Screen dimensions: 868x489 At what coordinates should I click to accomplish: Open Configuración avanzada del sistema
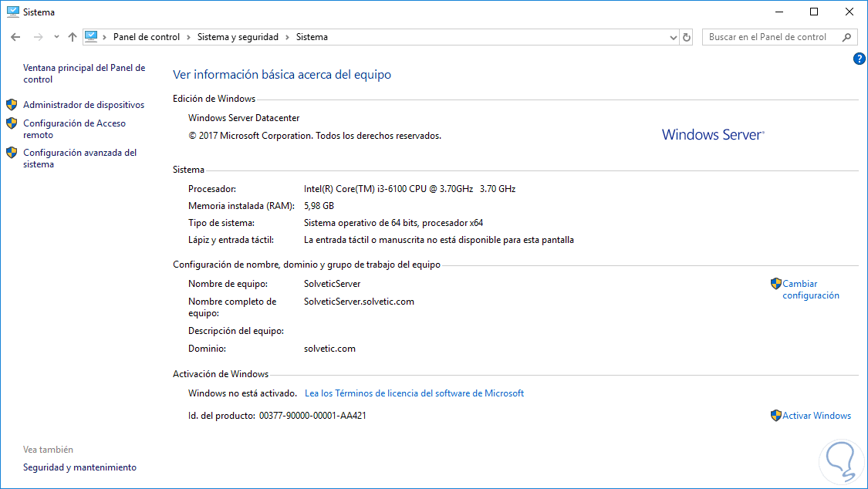click(x=79, y=158)
